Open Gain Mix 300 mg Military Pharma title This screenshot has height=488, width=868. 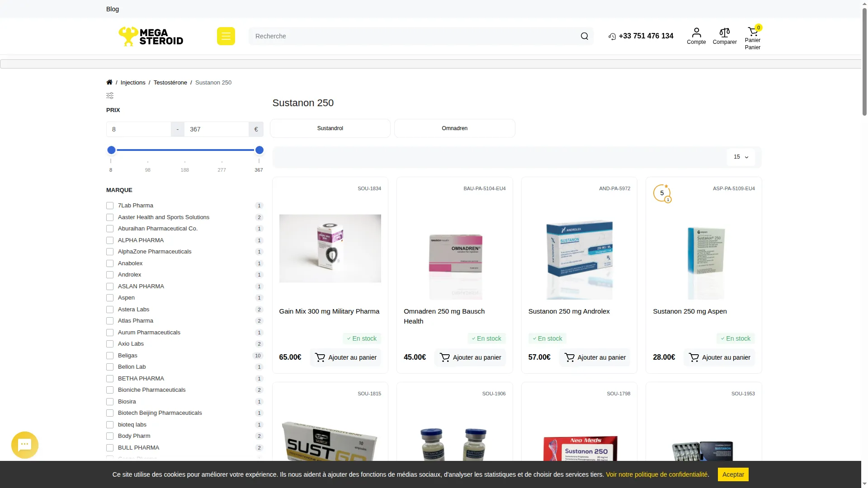coord(329,311)
